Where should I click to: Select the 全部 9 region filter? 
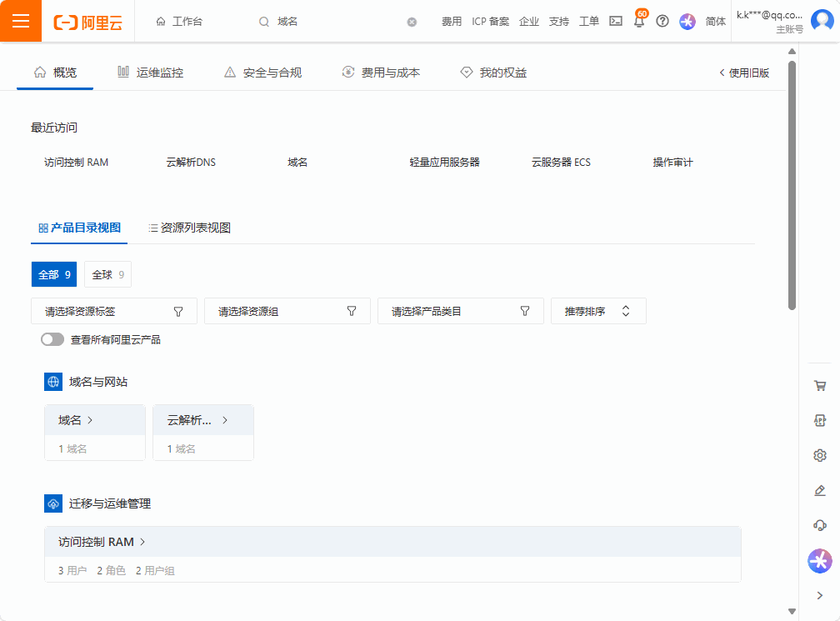[54, 274]
